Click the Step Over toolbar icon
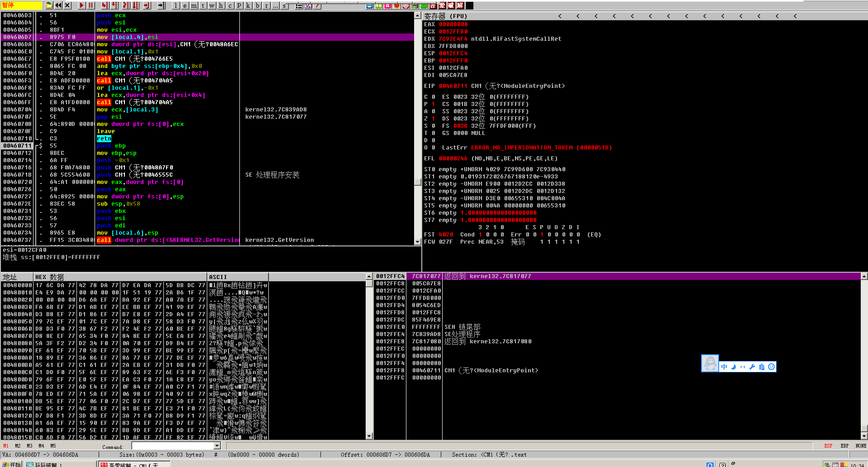This screenshot has width=868, height=467. coord(114,5)
